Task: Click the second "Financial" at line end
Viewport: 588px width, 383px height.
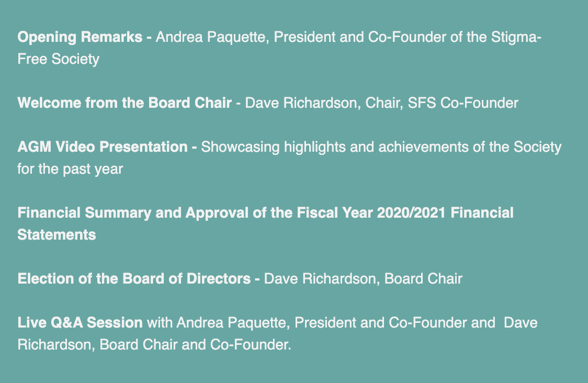Action: click(x=482, y=213)
